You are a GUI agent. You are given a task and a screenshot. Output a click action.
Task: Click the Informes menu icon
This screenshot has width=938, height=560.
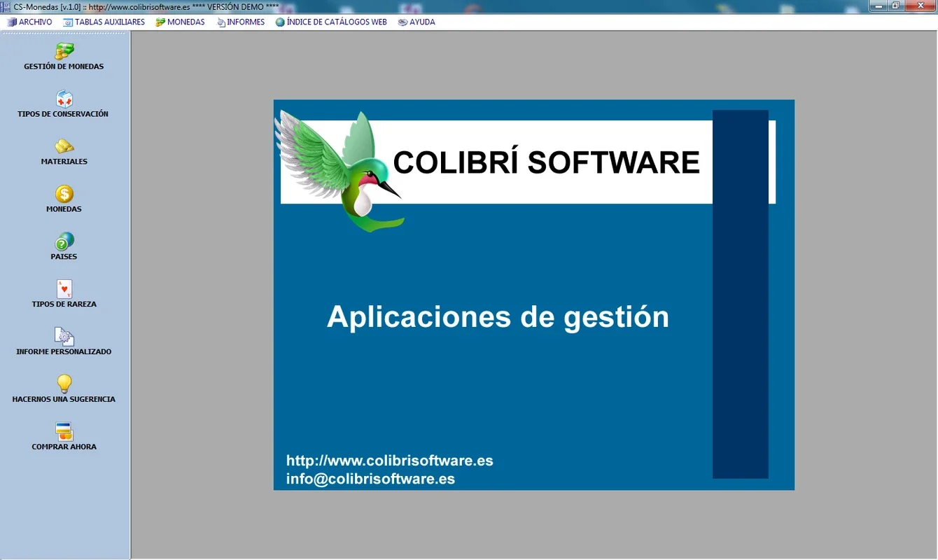(x=221, y=22)
